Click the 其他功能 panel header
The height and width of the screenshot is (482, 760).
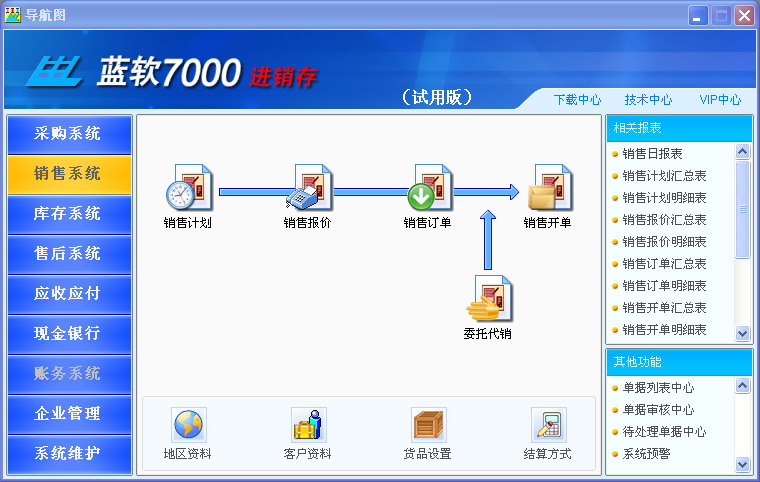[x=679, y=362]
